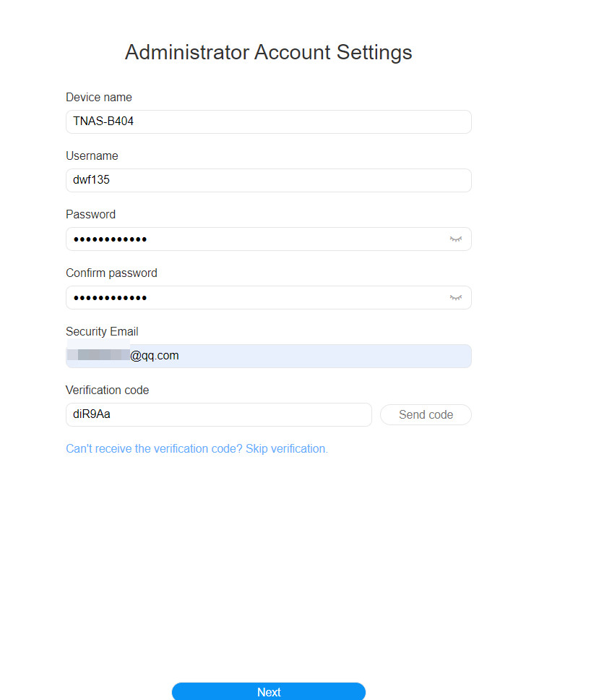Toggle visibility eye icon in Confirm password field
Image resolution: width=612 pixels, height=700 pixels.
point(455,298)
